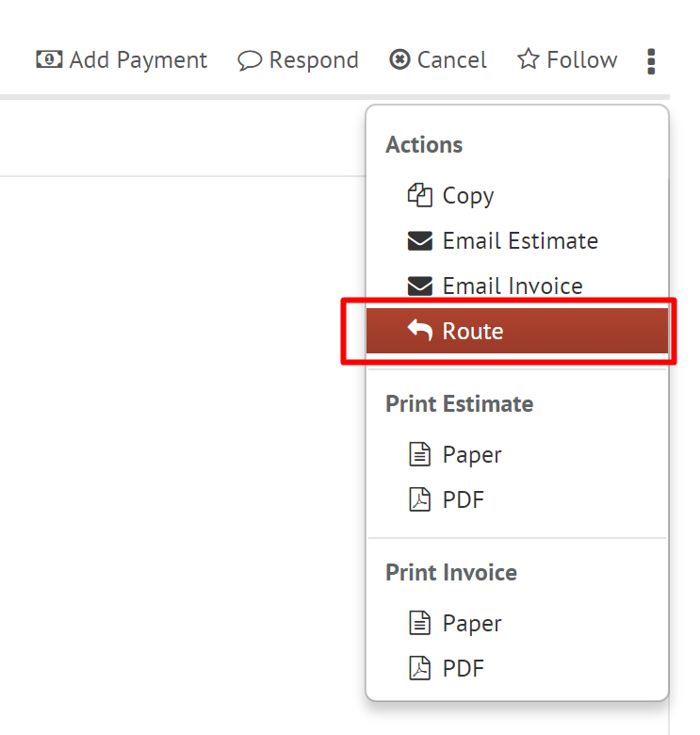Open the three-dot more actions menu
Screen dimensions: 700x735
point(651,61)
